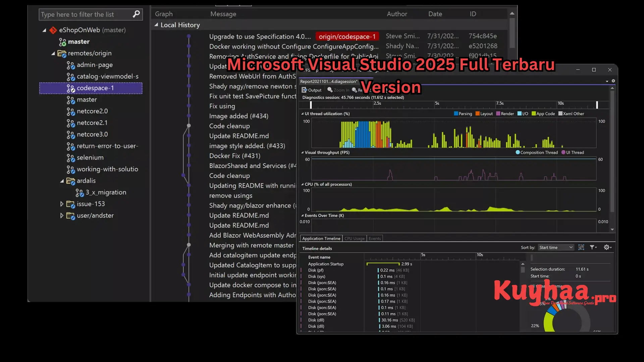
Task: Select the Application Startup event row
Action: (326, 264)
